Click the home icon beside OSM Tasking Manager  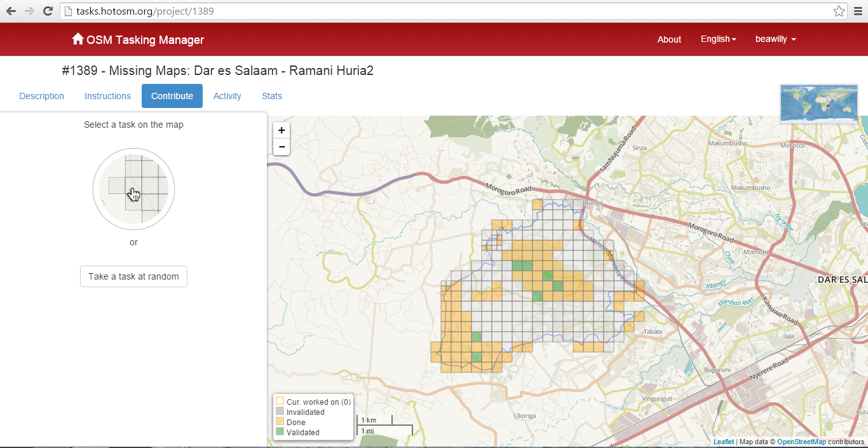click(78, 39)
